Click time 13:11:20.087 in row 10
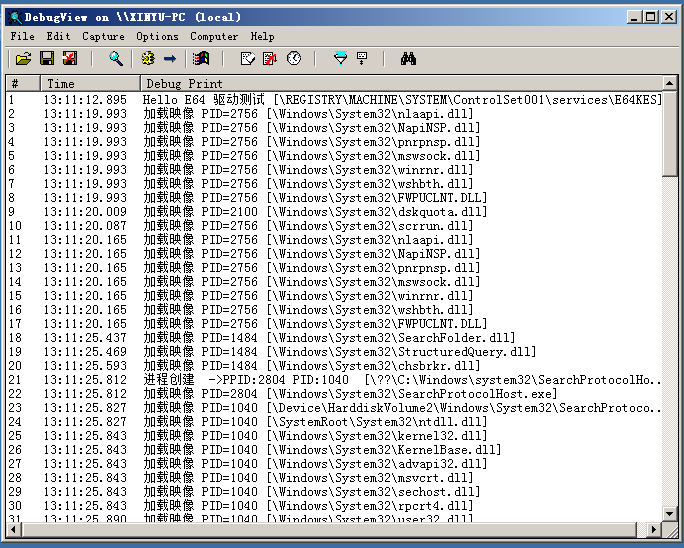The image size is (684, 548). coord(85,226)
